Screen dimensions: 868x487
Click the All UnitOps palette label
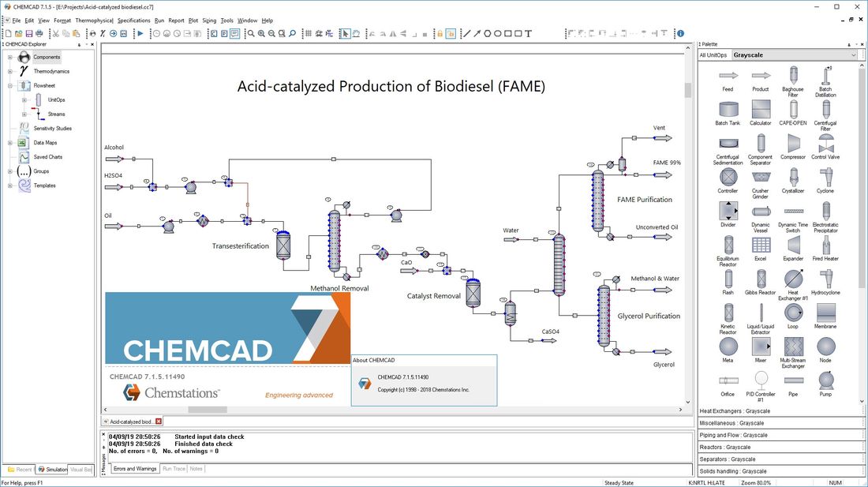[x=713, y=55]
